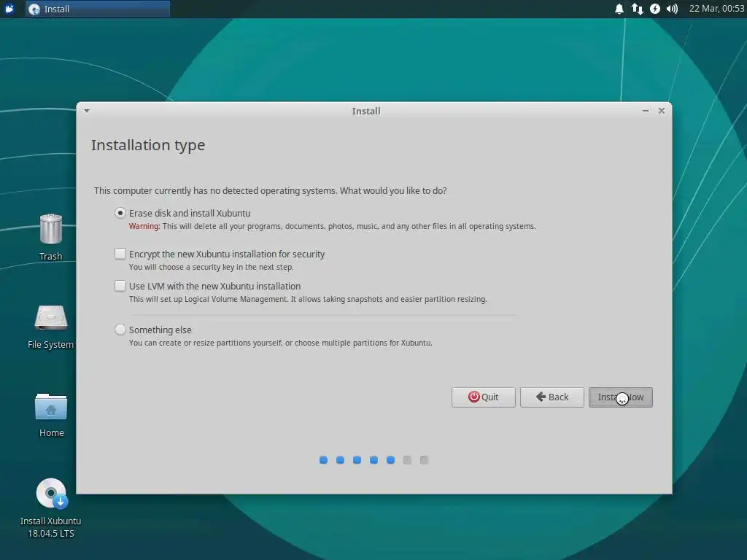Open the power manager tray icon

[655, 9]
